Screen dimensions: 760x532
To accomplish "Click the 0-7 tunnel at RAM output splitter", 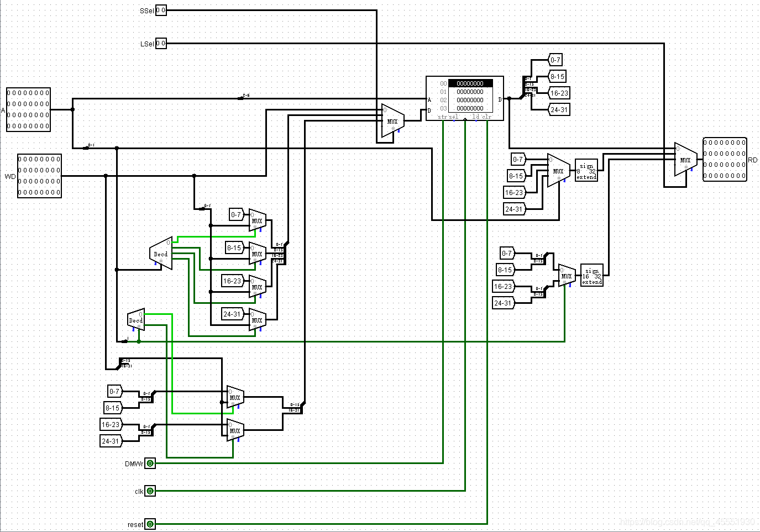I will pyautogui.click(x=555, y=60).
